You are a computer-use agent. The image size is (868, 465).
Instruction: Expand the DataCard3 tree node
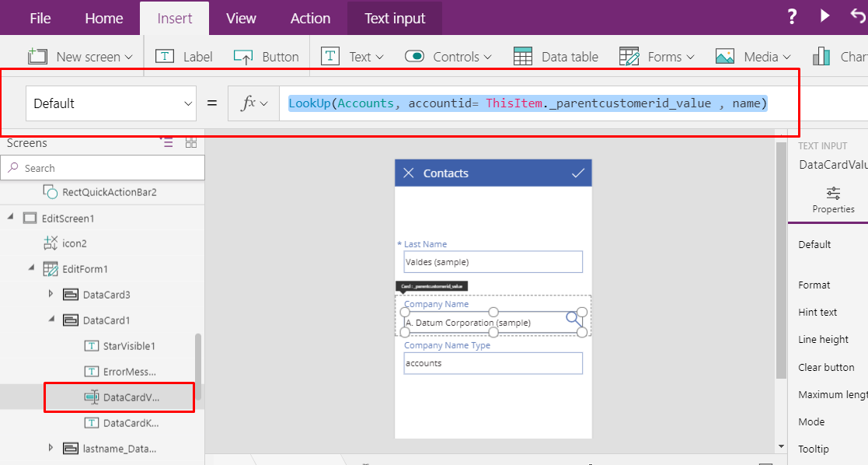[51, 294]
